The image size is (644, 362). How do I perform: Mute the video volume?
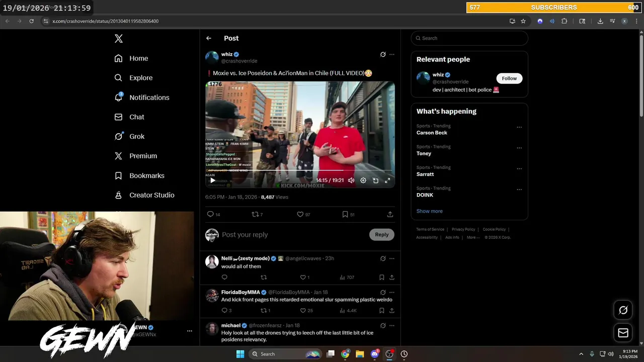tap(351, 180)
